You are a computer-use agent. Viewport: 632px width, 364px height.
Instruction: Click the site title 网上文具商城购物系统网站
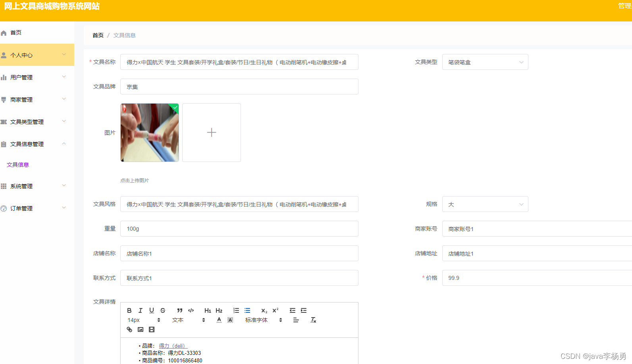pyautogui.click(x=52, y=6)
